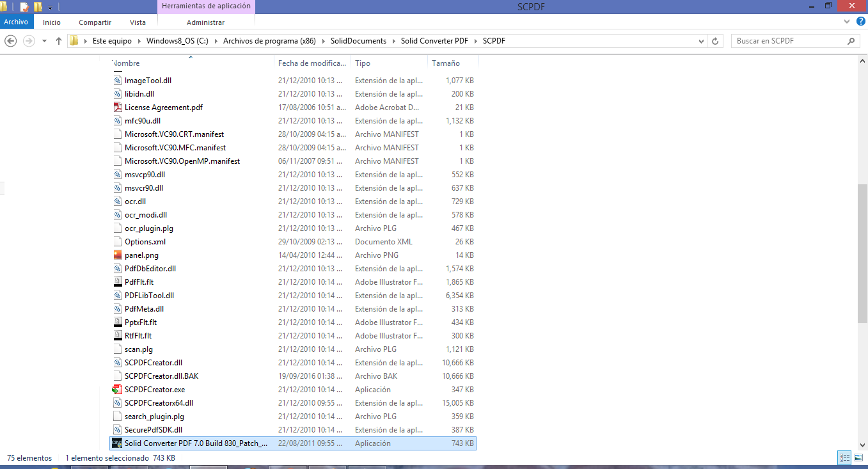Screen dimensions: 868x469
Task: Click the License Agreement.pdf icon
Action: click(117, 107)
